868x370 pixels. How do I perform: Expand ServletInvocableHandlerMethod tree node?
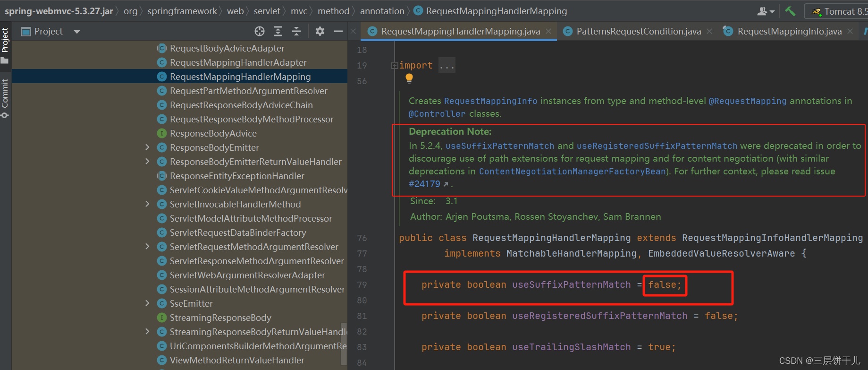147,204
